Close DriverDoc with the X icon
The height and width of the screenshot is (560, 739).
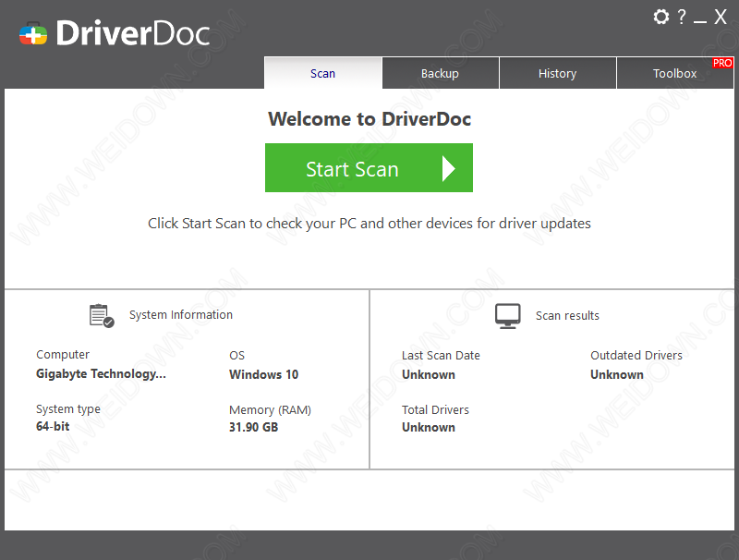[721, 17]
